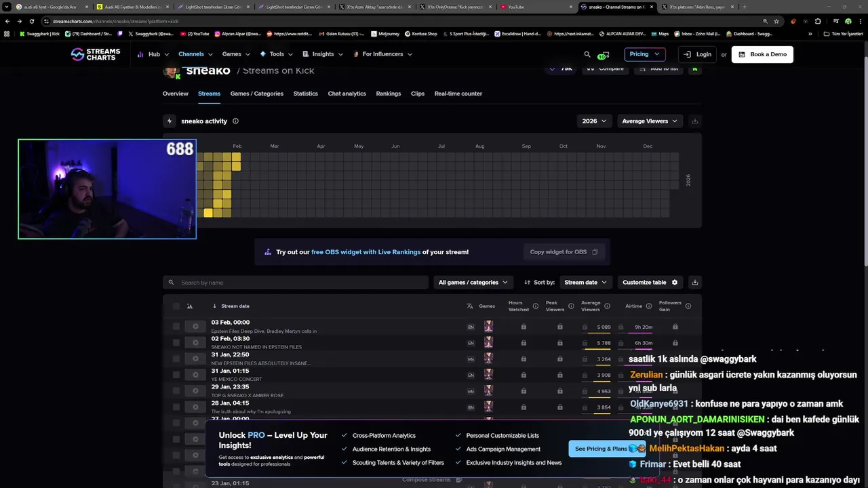The width and height of the screenshot is (868, 488).
Task: Click the Average Viewers info icon
Action: (607, 306)
